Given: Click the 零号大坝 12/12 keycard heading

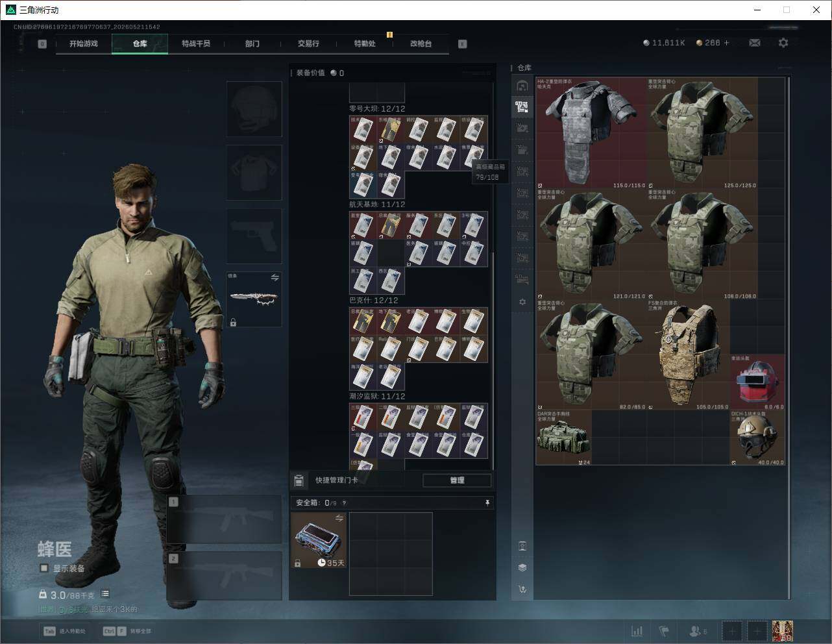Looking at the screenshot, I should tap(377, 109).
